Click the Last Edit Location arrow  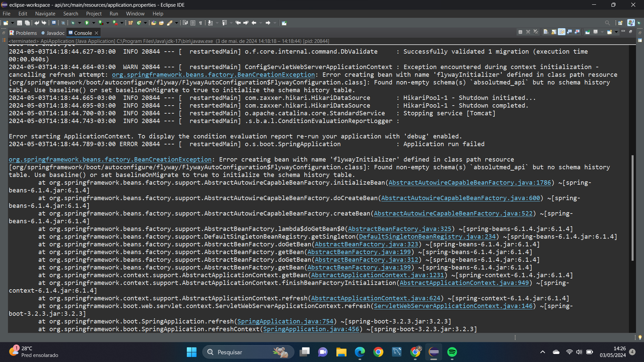(x=238, y=23)
